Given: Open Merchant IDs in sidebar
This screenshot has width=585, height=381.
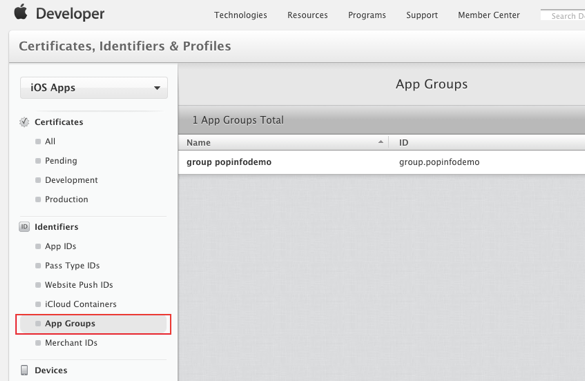Looking at the screenshot, I should (71, 343).
